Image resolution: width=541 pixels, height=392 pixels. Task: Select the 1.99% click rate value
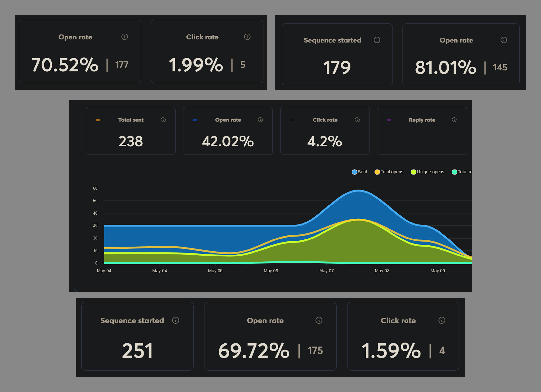(x=196, y=65)
